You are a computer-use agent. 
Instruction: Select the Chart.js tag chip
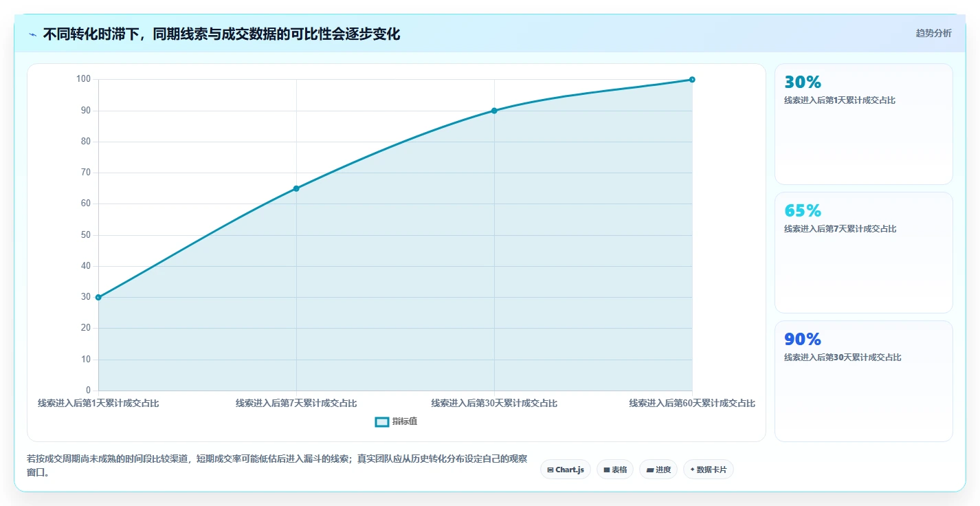coord(566,470)
